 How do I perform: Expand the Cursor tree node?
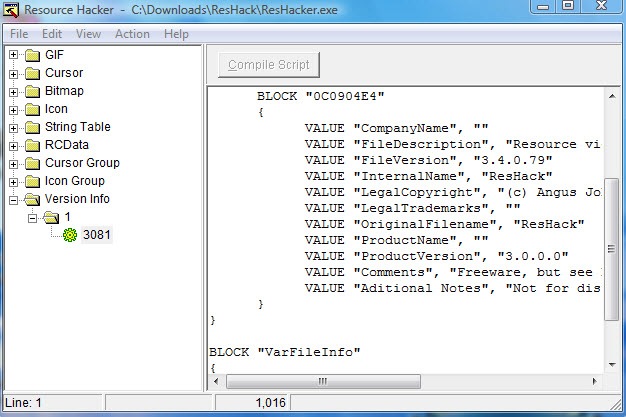[13, 74]
